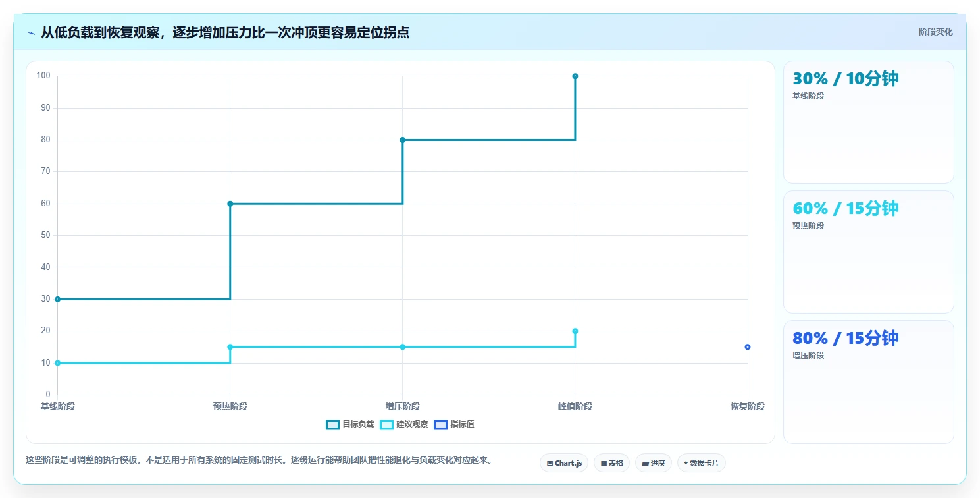Click the 预热阶段 x-axis label
The width and height of the screenshot is (980, 498).
[x=230, y=406]
